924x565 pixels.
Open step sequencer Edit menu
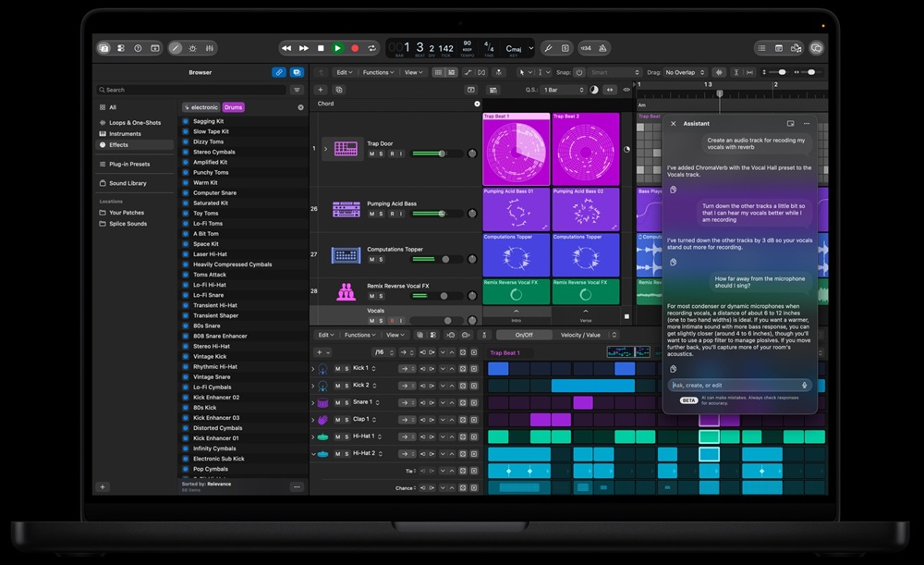pyautogui.click(x=326, y=335)
